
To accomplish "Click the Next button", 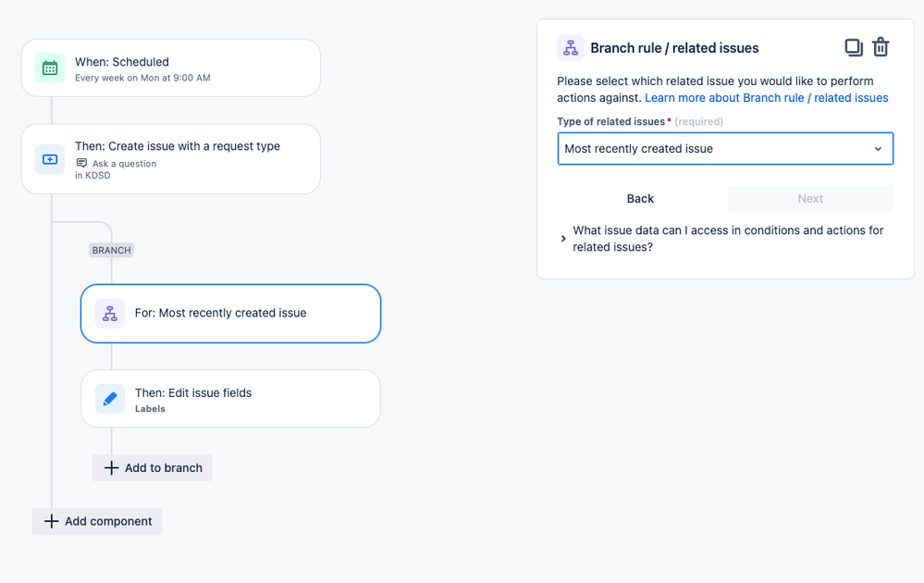I will click(x=810, y=199).
